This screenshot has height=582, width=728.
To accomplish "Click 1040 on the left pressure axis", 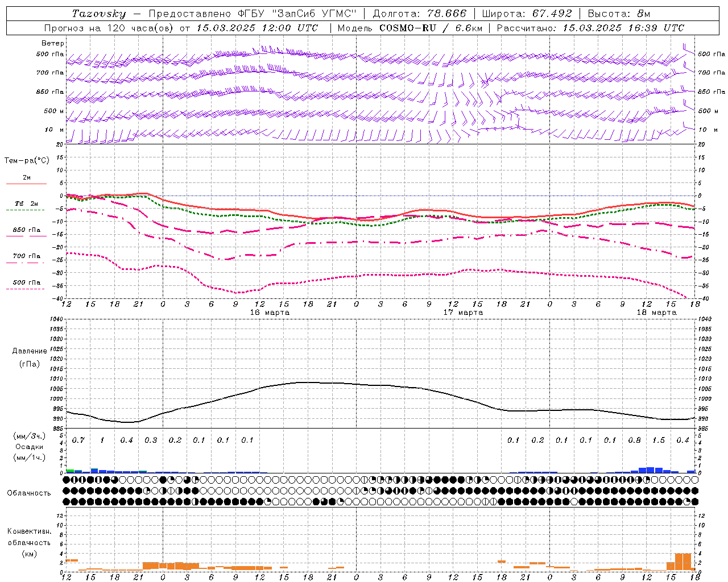I will pyautogui.click(x=56, y=319).
